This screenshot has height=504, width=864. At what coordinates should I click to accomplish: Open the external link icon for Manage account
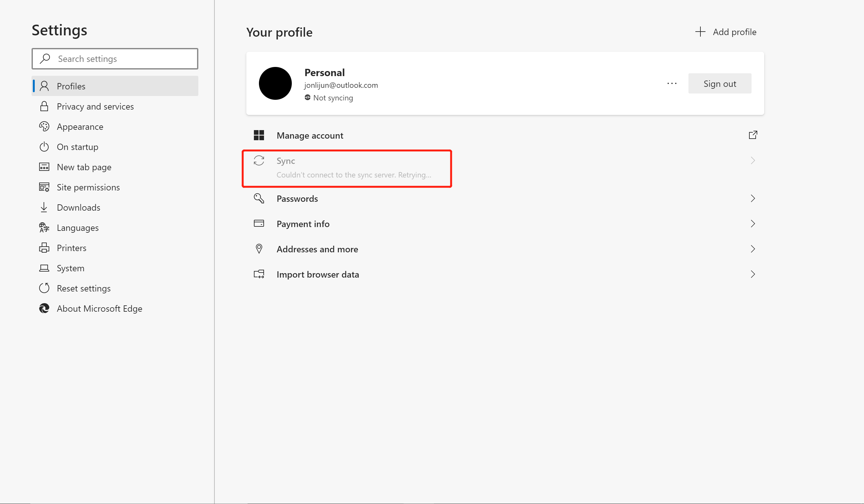(x=753, y=135)
